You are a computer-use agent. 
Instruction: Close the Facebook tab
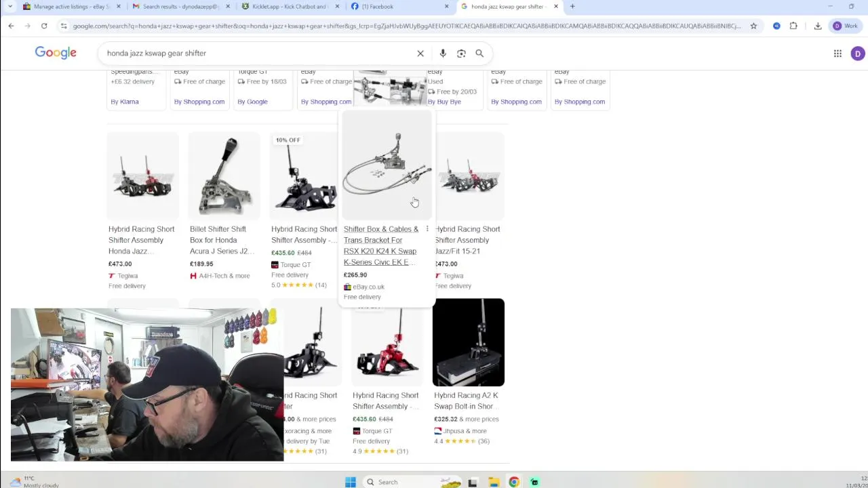point(447,7)
